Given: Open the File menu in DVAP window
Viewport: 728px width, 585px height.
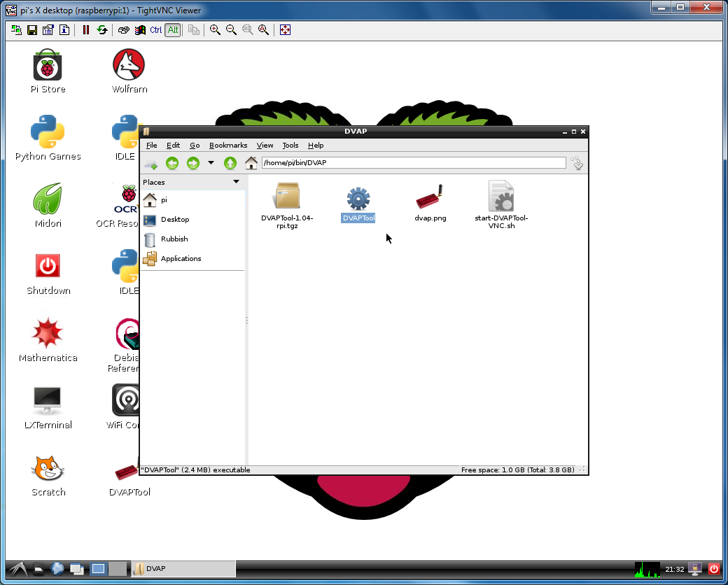Looking at the screenshot, I should click(151, 146).
